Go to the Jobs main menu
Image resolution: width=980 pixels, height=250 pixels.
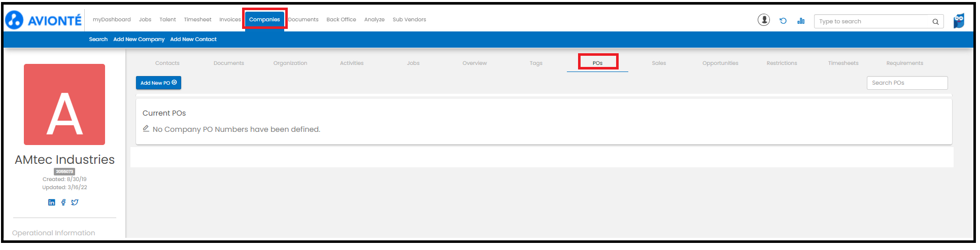(145, 20)
